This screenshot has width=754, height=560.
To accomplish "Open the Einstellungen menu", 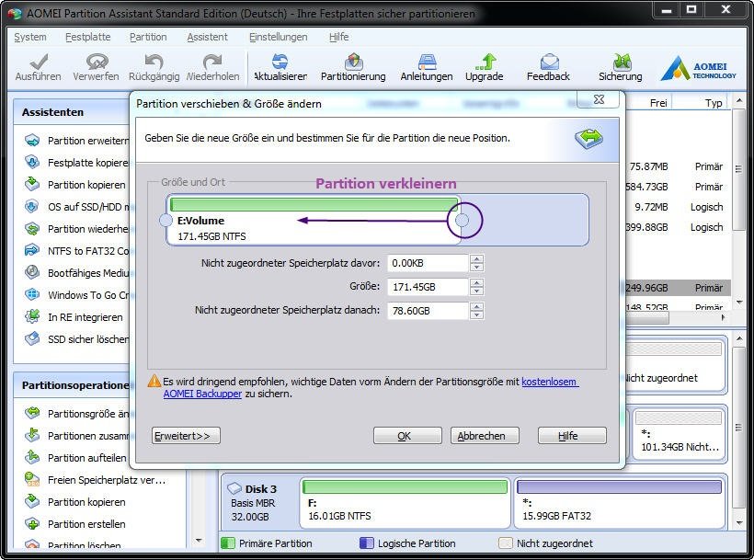I will (x=278, y=37).
